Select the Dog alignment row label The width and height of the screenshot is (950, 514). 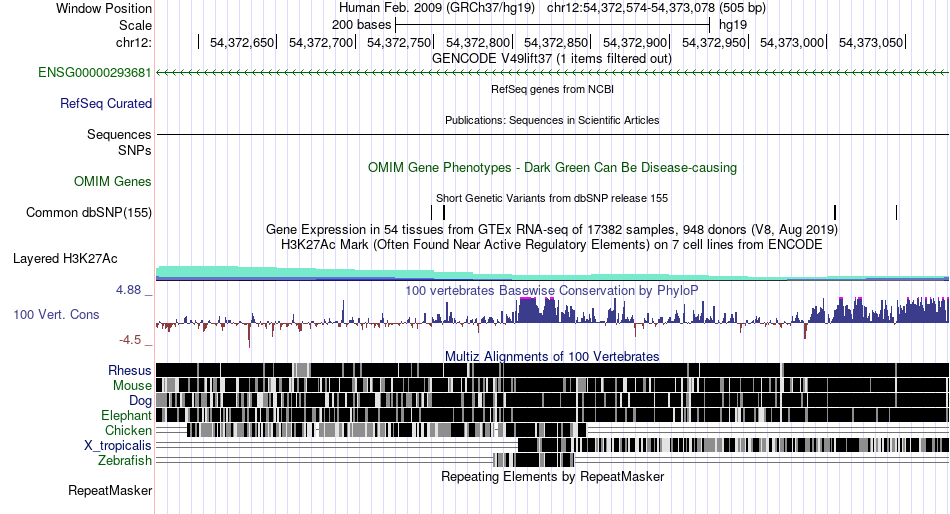[140, 401]
